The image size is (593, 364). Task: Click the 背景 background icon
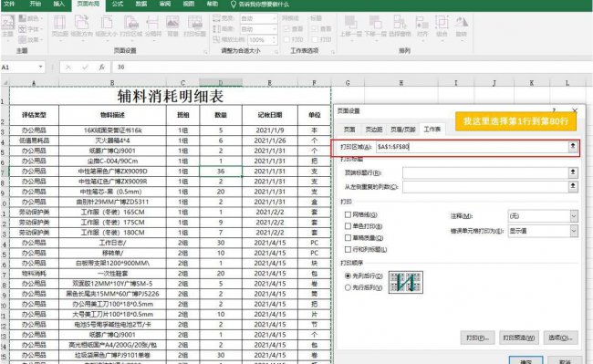pyautogui.click(x=172, y=26)
